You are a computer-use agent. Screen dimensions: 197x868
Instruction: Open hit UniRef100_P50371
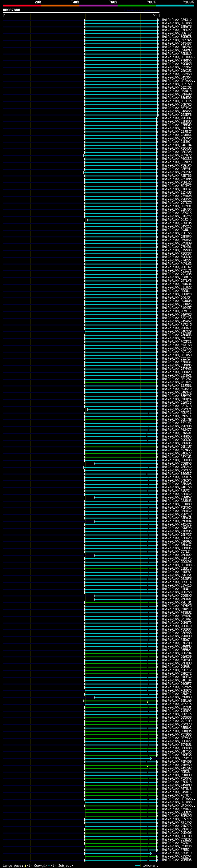pyautogui.click(x=177, y=410)
